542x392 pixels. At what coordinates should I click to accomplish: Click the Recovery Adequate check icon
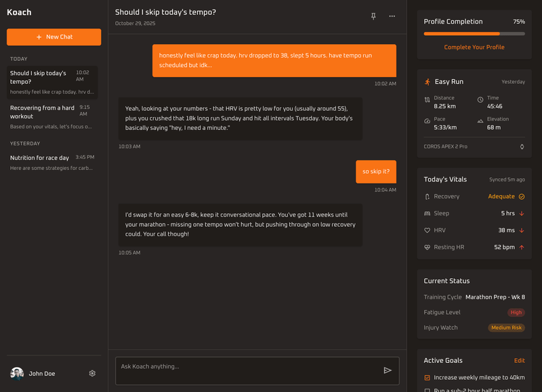click(x=522, y=196)
